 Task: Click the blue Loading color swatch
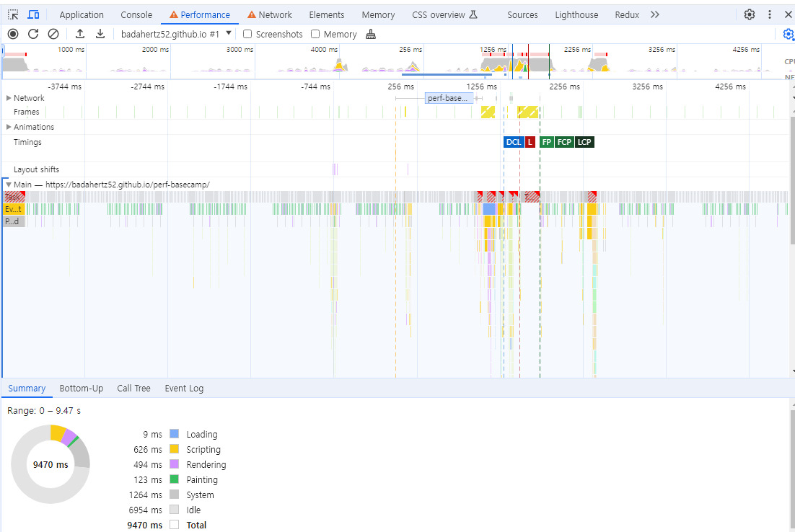tap(174, 434)
